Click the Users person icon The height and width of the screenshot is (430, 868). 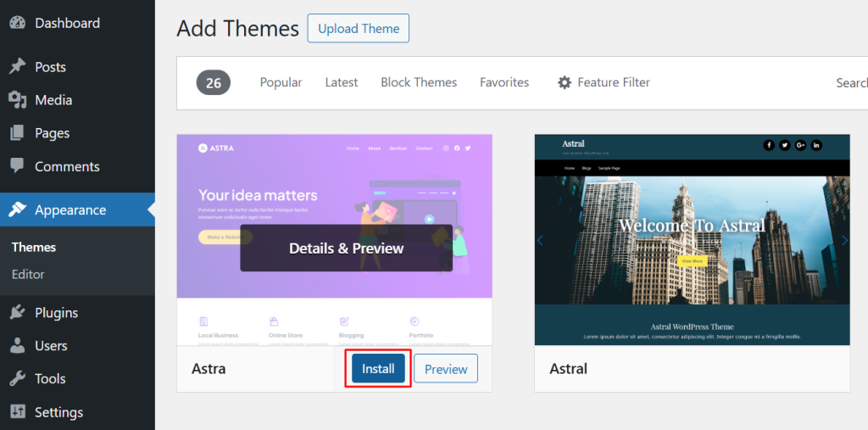17,346
